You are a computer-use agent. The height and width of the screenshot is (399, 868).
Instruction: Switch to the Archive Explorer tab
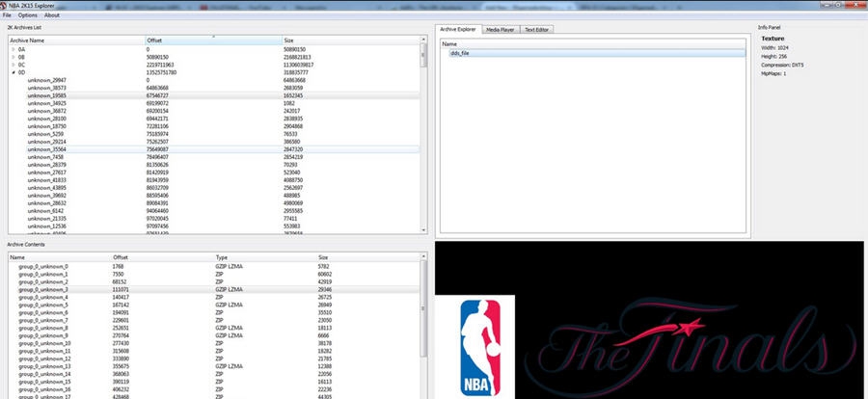point(458,29)
